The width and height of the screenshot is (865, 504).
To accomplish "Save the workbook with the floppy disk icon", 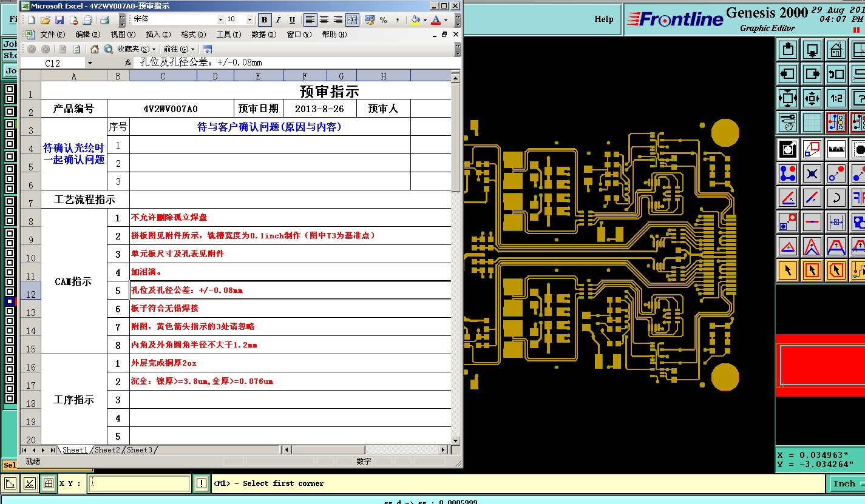I will [x=59, y=20].
